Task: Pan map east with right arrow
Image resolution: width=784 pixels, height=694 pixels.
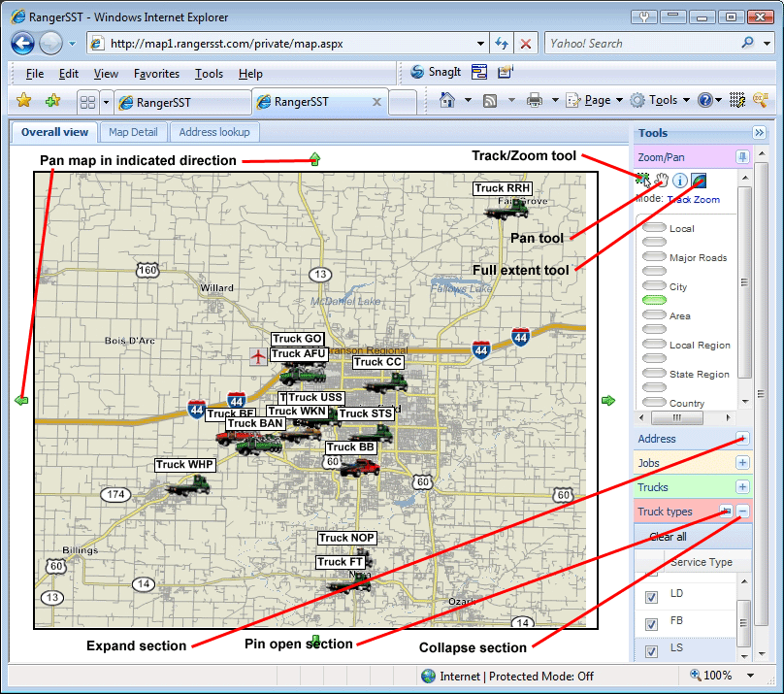Action: (608, 400)
